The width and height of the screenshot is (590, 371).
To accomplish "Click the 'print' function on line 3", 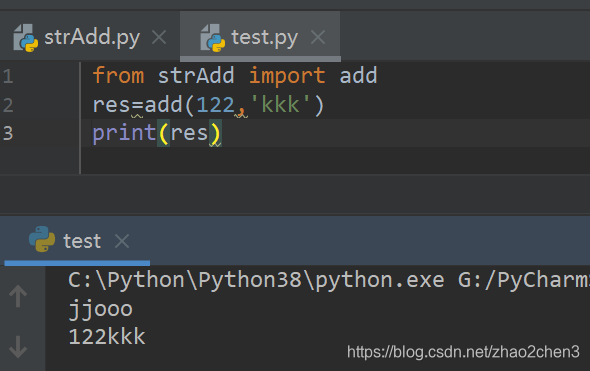I will tap(125, 134).
